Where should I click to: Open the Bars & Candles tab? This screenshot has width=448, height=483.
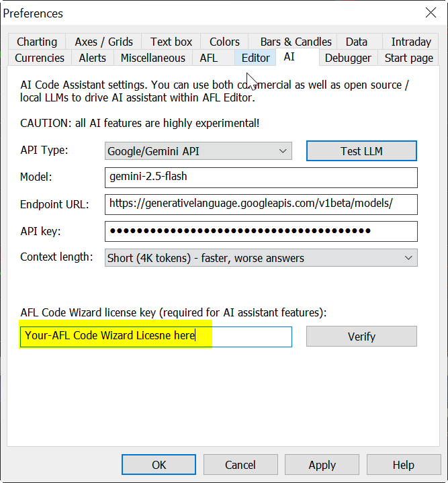pyautogui.click(x=296, y=42)
